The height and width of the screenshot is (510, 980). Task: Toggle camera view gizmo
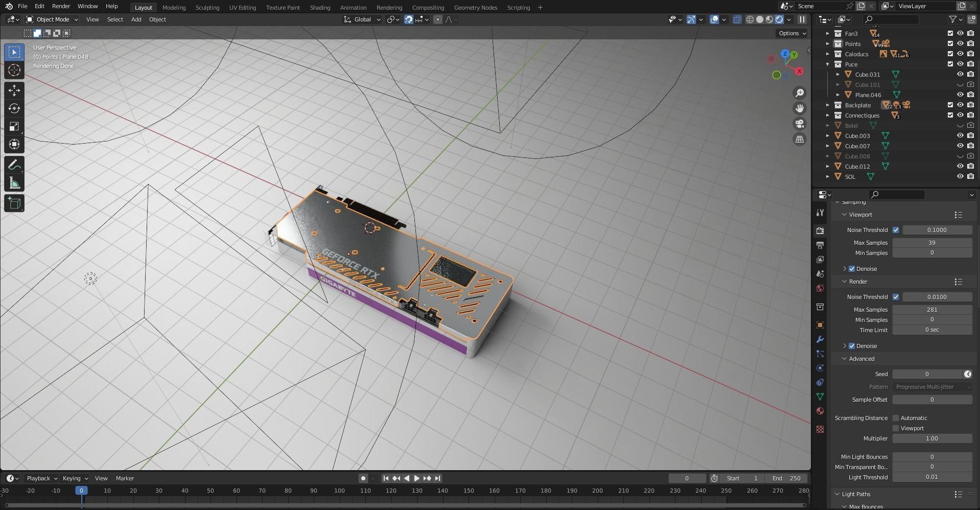point(800,124)
